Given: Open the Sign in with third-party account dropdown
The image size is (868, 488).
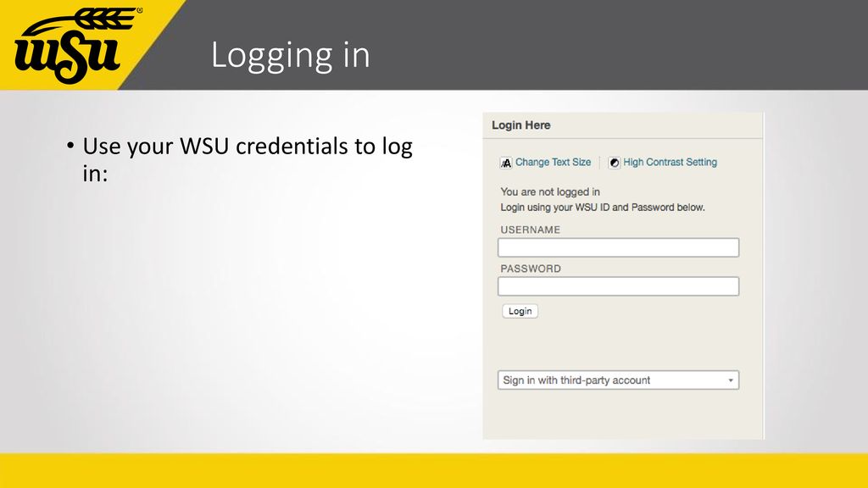Looking at the screenshot, I should tap(618, 380).
